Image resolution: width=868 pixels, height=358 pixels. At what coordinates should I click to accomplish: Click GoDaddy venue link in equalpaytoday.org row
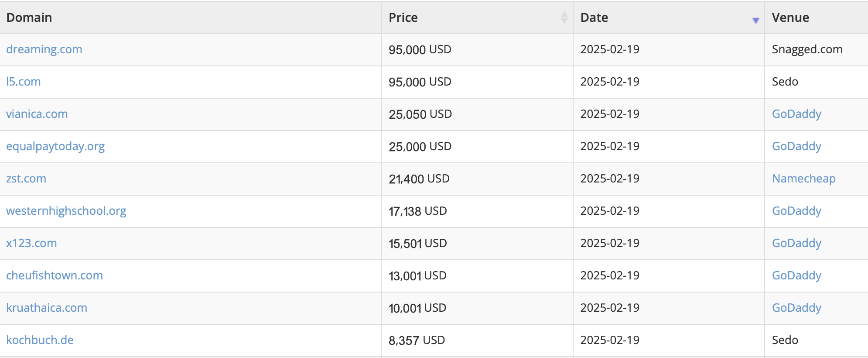(797, 146)
